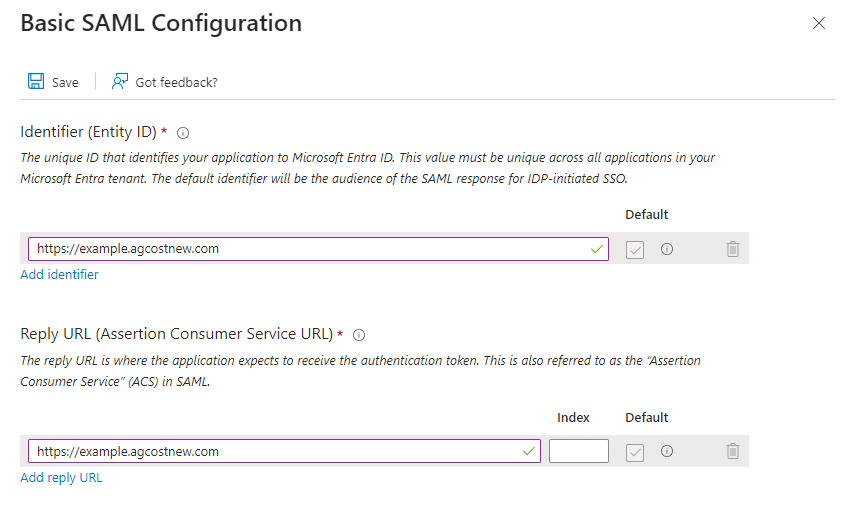855x505 pixels.
Task: Delete the Reply URL row with trash icon
Action: pyautogui.click(x=733, y=451)
